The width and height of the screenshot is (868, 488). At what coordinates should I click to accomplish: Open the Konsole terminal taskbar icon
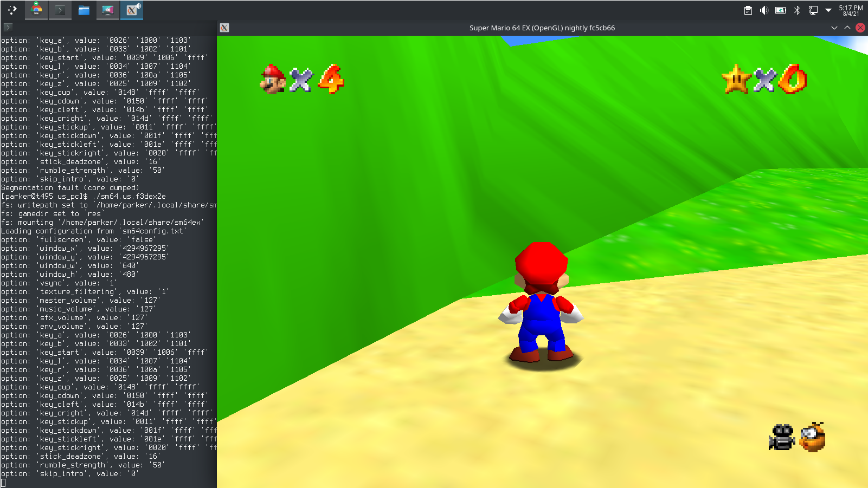[60, 10]
